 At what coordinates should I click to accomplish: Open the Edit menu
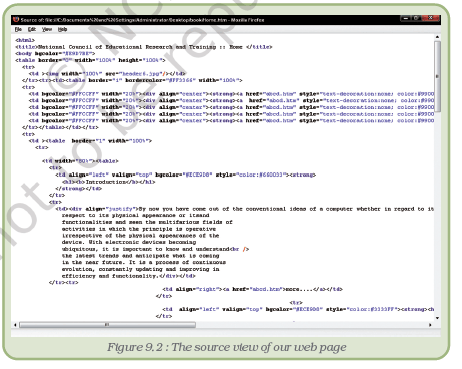(32, 29)
